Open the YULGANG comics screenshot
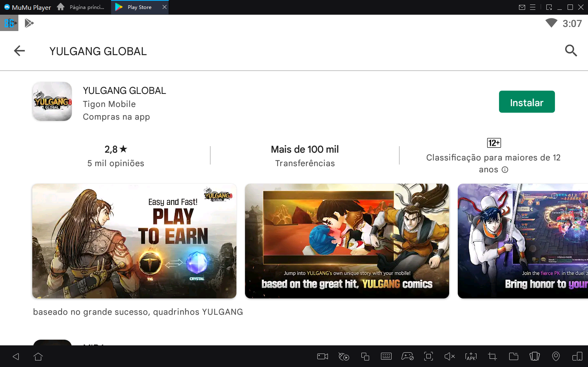The height and width of the screenshot is (367, 588). [x=347, y=241]
